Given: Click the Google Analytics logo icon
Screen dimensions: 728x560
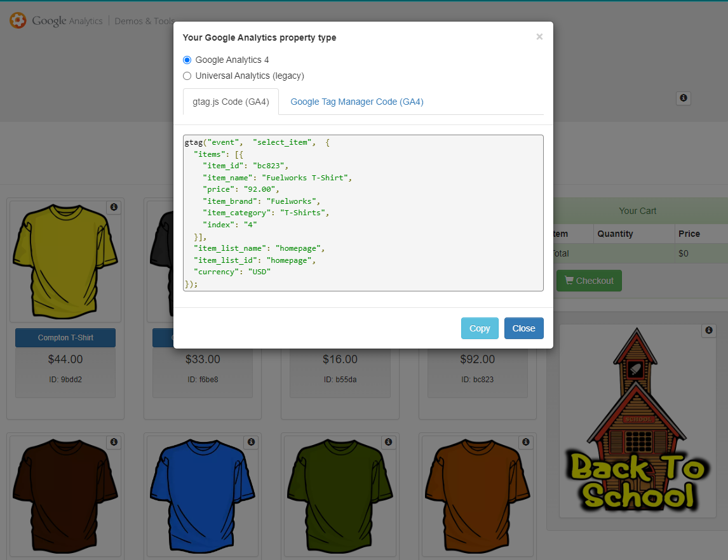Looking at the screenshot, I should pyautogui.click(x=18, y=20).
